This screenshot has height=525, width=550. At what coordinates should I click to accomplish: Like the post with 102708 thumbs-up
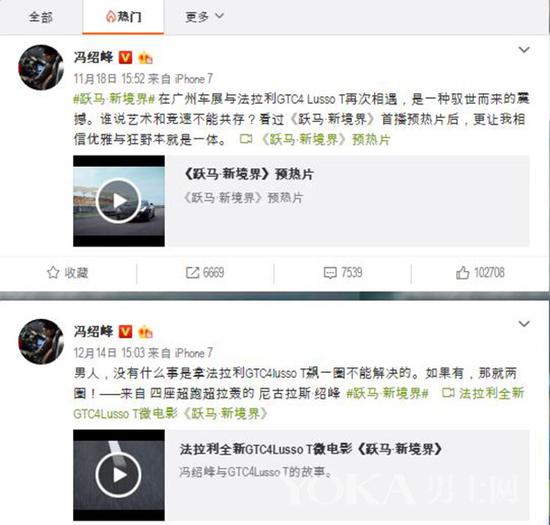[463, 272]
